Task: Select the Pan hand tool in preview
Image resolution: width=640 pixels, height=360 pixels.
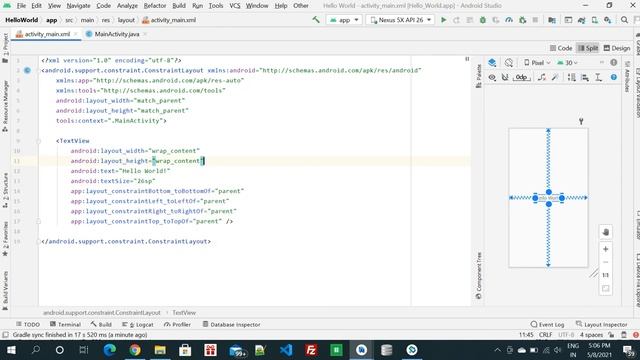Action: click(605, 232)
